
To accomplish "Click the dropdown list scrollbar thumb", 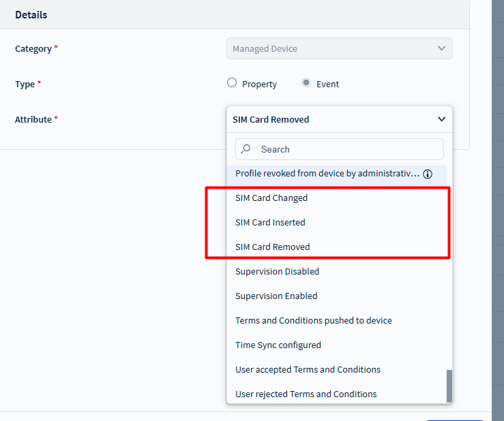I will 449,386.
